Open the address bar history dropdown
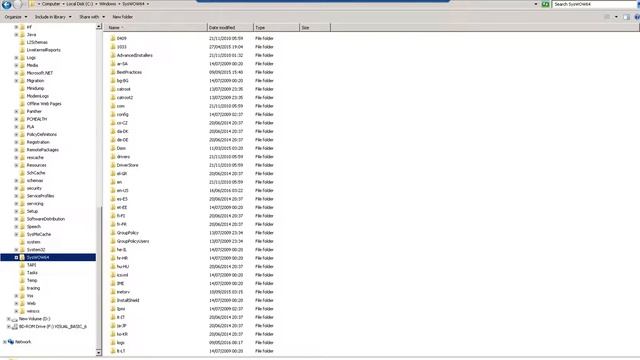Image resolution: width=640 pixels, height=360 pixels. pos(536,4)
